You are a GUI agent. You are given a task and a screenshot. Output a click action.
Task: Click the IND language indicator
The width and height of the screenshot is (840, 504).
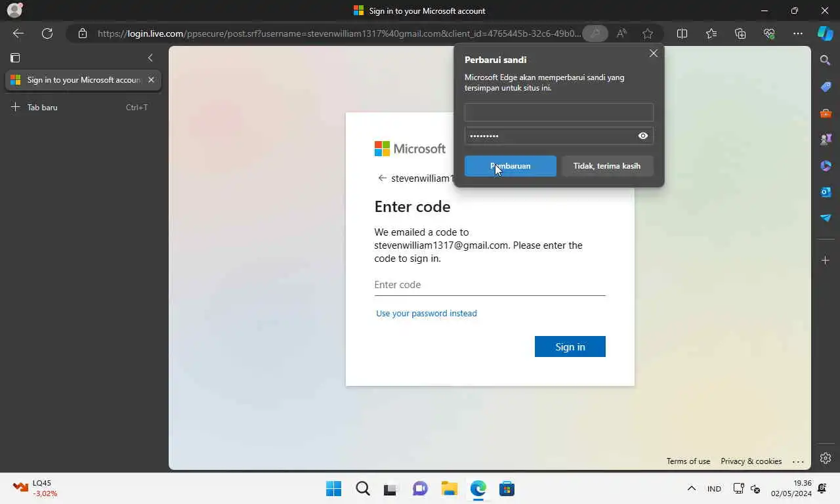point(714,489)
